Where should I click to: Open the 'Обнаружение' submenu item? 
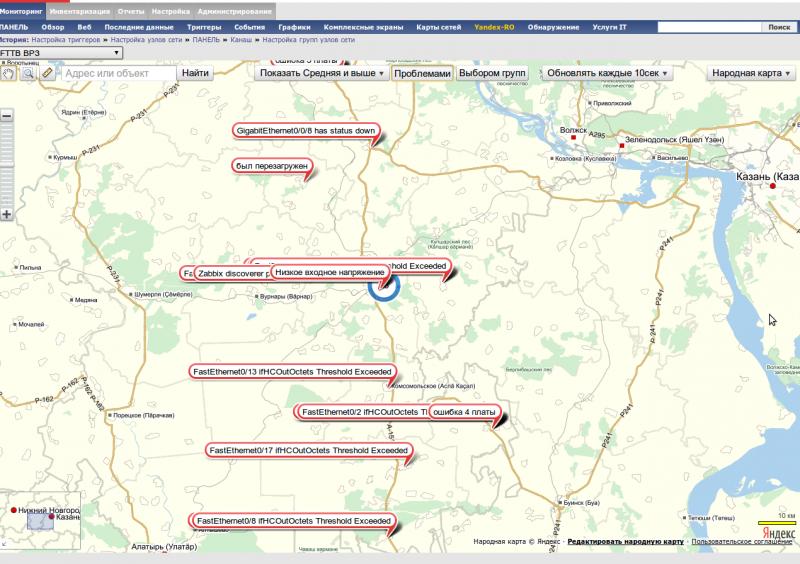(x=553, y=27)
